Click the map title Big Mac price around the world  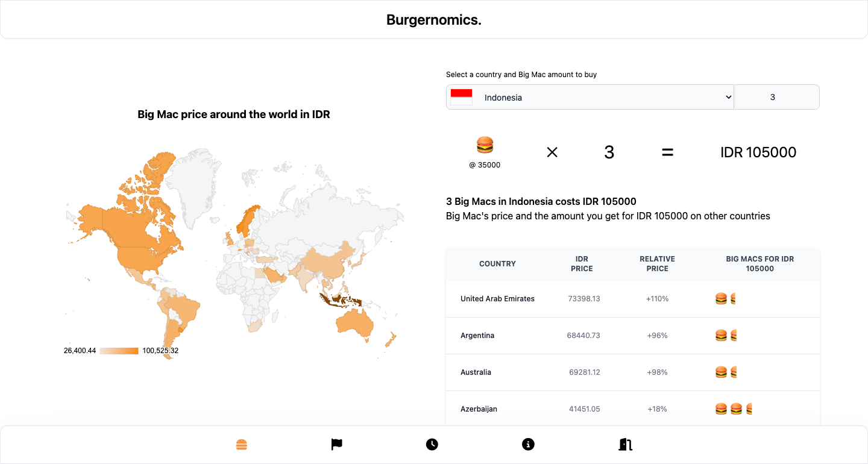[234, 114]
